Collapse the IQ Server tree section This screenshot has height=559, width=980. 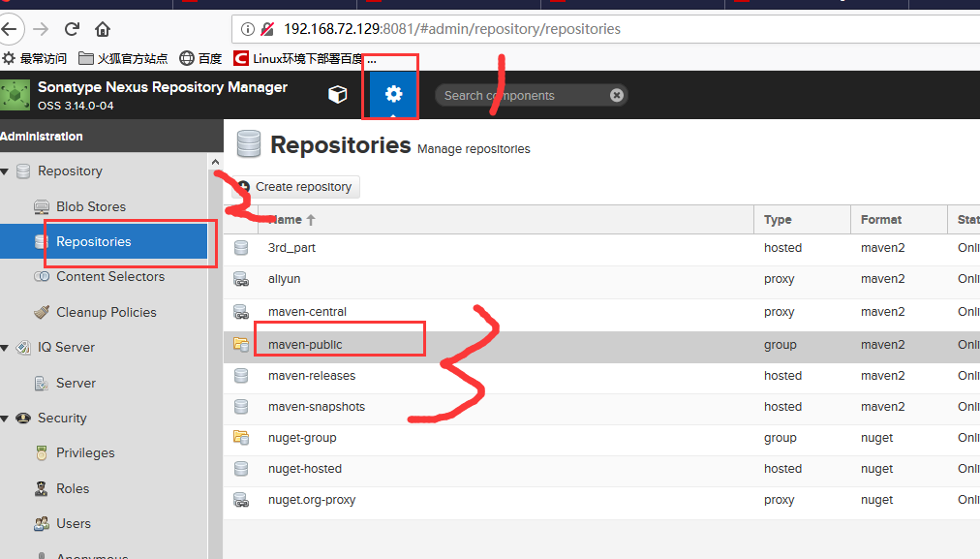pos(5,348)
